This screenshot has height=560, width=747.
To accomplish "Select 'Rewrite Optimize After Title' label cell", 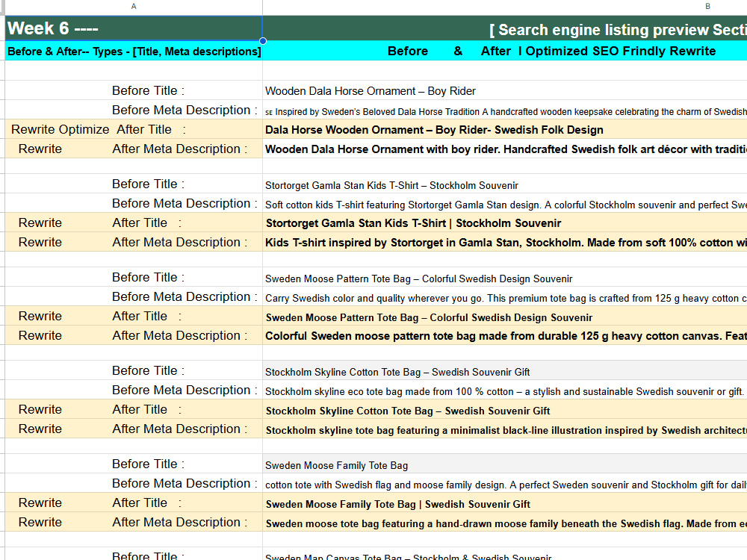I will [134, 129].
